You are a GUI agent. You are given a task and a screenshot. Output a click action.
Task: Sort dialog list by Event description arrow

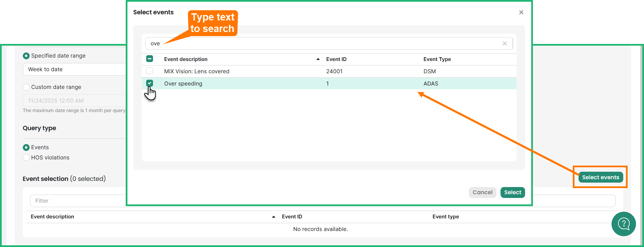(x=318, y=59)
